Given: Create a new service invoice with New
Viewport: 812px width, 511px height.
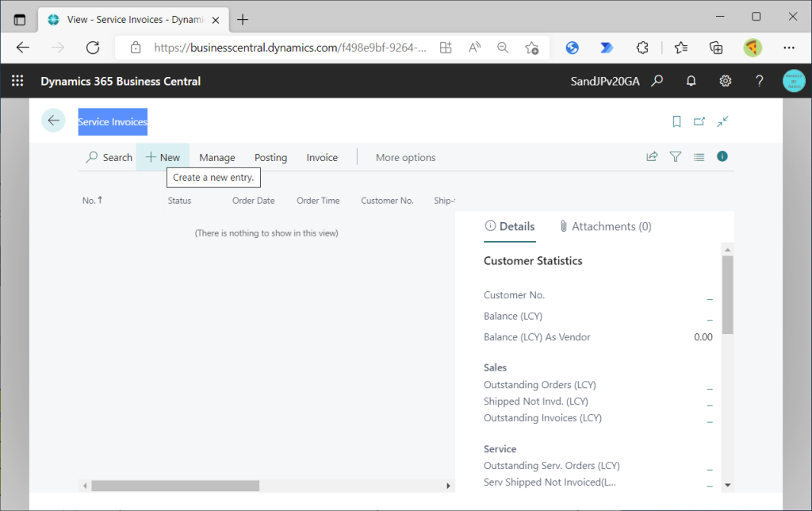Looking at the screenshot, I should click(163, 157).
